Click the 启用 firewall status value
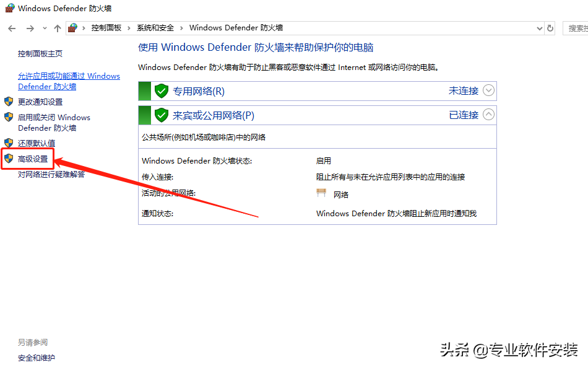Screen dimensions: 588x368 [323, 160]
